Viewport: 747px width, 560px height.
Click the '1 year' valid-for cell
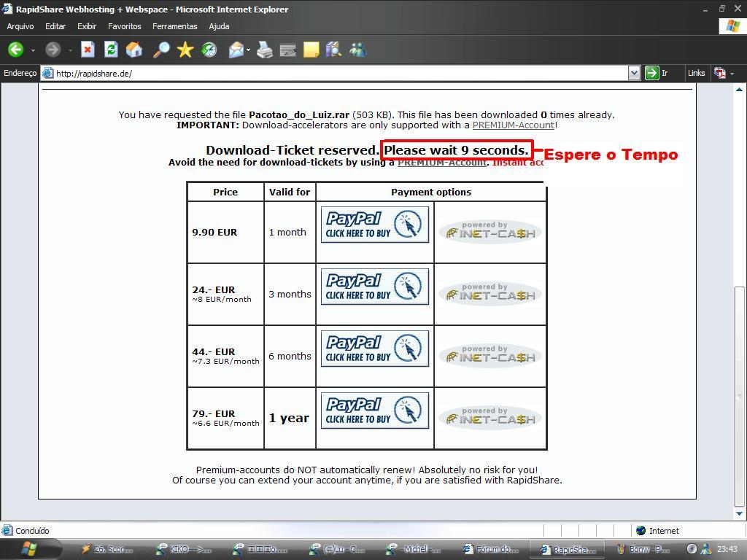coord(290,418)
